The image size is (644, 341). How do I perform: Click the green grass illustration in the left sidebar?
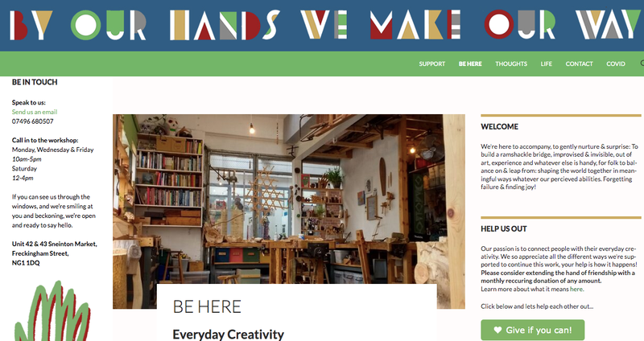52,311
